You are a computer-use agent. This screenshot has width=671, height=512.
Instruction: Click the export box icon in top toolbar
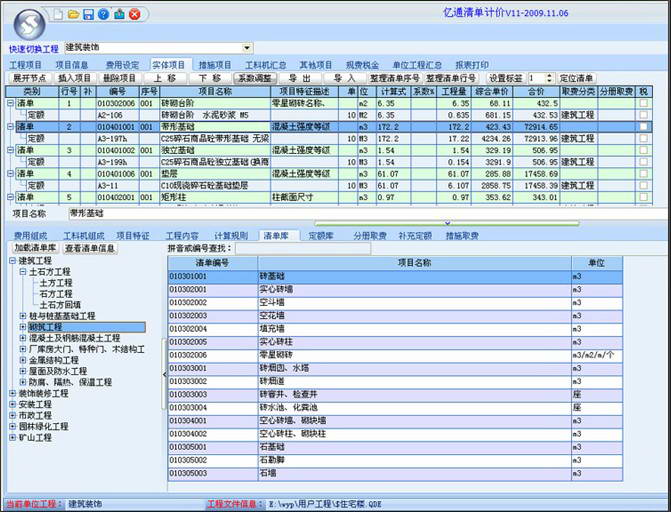pos(119,14)
